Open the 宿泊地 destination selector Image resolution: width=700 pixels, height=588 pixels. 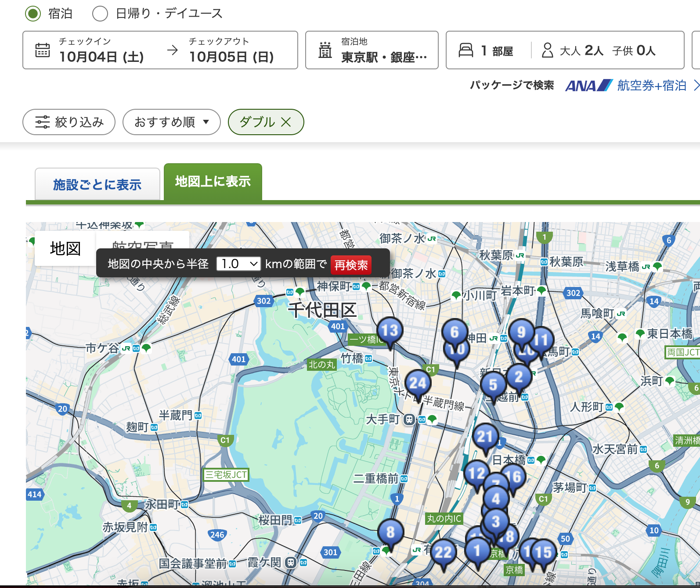(372, 50)
